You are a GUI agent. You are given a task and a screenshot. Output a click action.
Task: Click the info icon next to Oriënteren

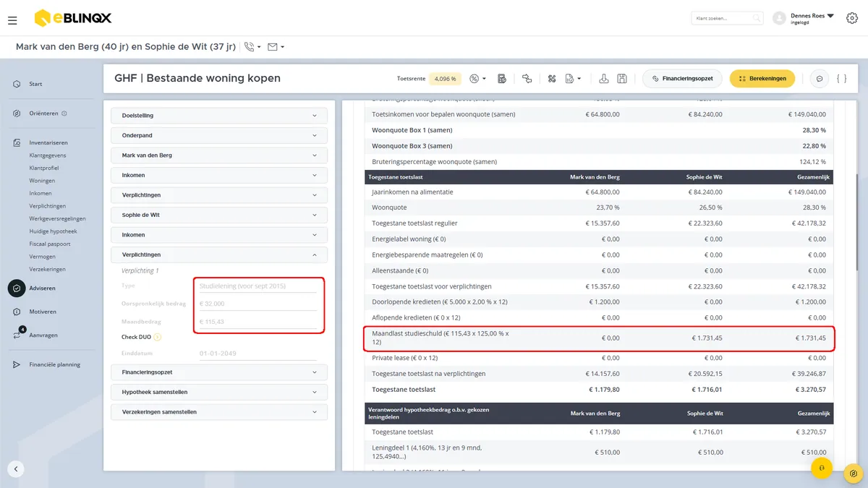pyautogui.click(x=64, y=114)
